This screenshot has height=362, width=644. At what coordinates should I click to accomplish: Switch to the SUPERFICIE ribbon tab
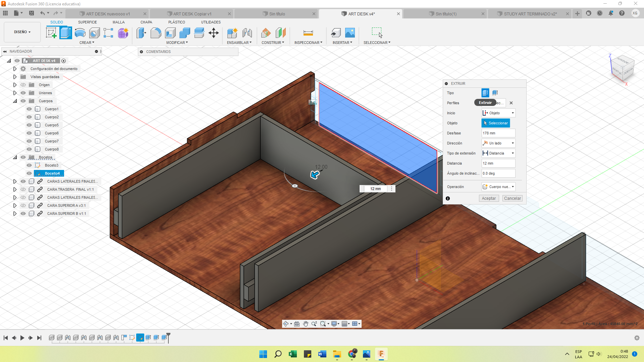[x=87, y=22]
